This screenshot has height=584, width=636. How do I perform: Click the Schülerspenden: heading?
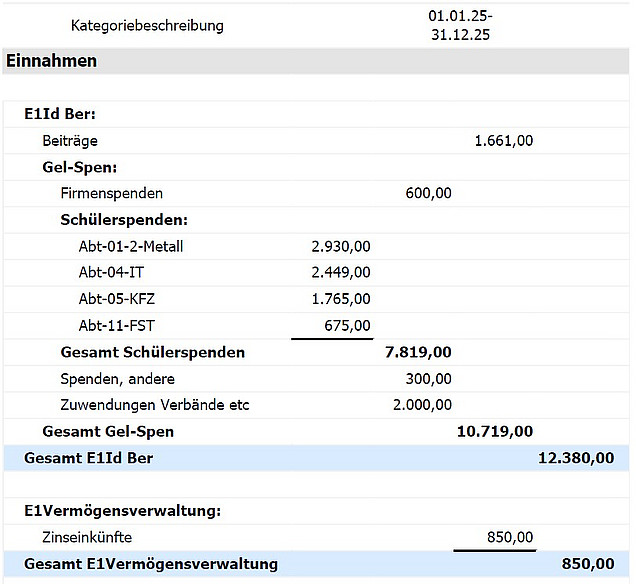pyautogui.click(x=124, y=220)
